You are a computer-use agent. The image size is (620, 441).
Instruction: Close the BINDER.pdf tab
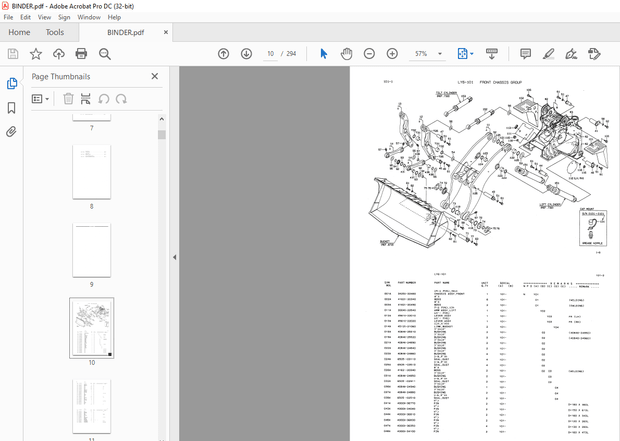166,32
